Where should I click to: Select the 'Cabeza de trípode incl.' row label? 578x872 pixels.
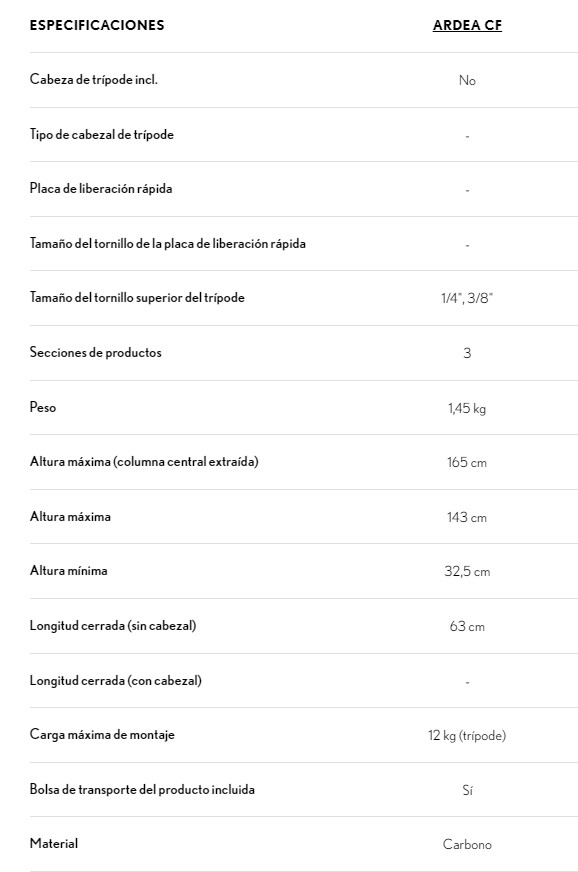pos(93,80)
